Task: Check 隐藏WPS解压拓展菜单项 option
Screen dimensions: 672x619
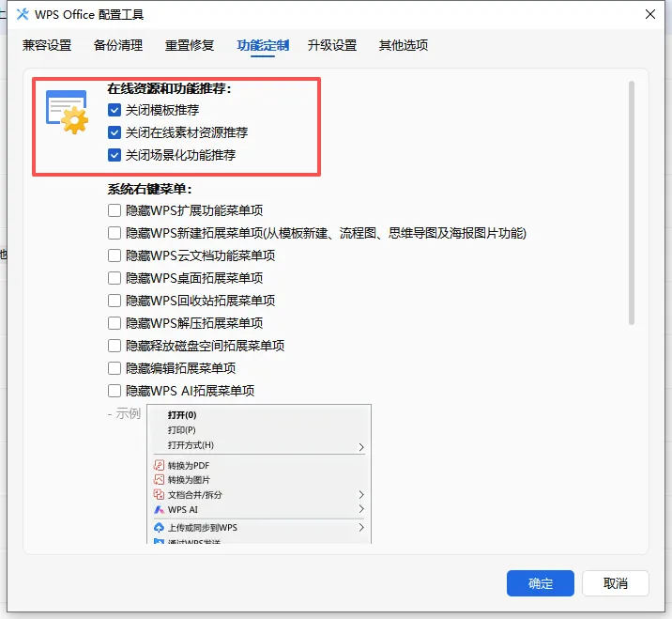Action: (x=115, y=323)
